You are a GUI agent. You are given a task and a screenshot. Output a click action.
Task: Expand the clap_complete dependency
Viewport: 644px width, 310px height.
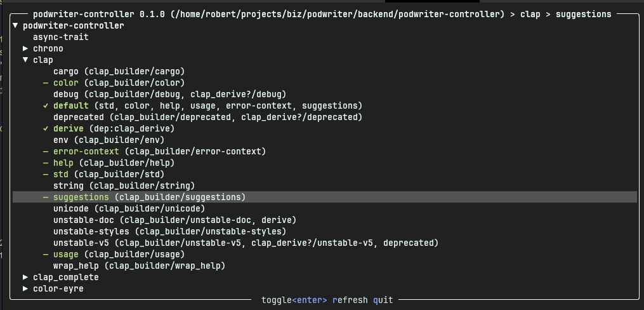(x=25, y=277)
